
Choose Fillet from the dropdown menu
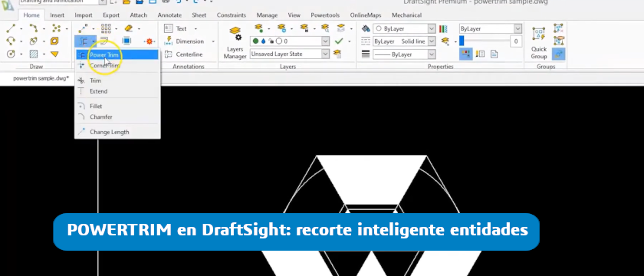point(117,106)
